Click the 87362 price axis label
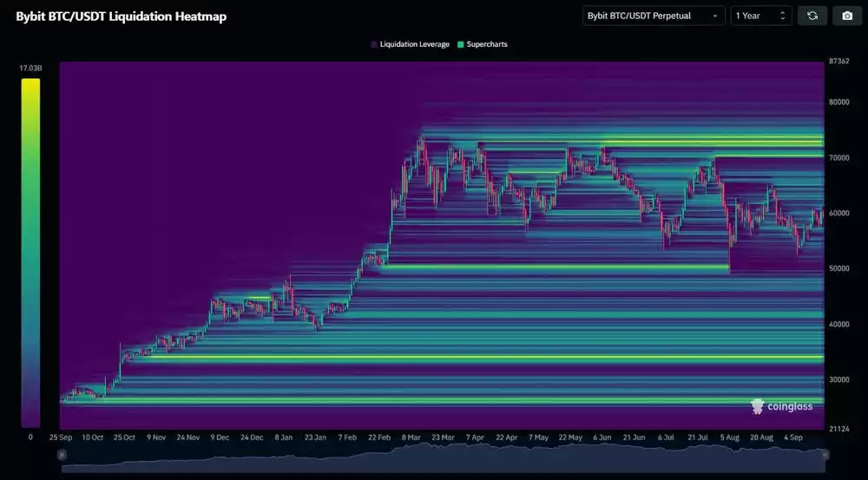Image resolution: width=868 pixels, height=480 pixels. [839, 62]
